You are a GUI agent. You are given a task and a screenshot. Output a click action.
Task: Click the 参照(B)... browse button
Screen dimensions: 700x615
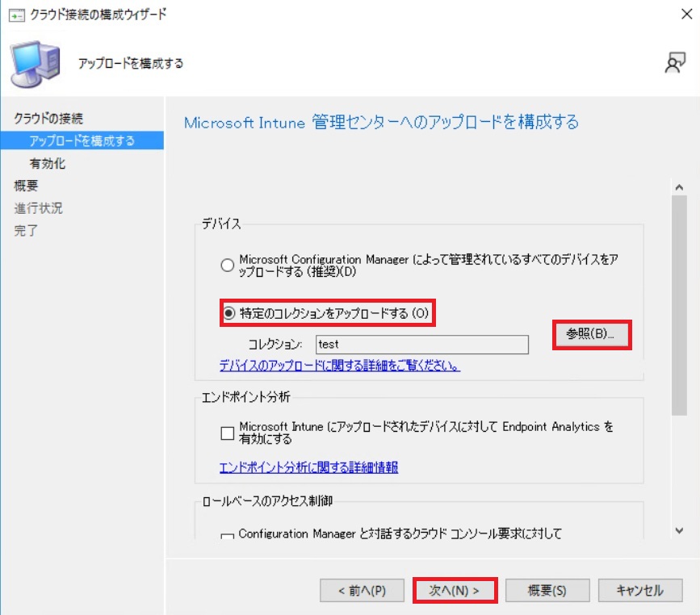tap(590, 334)
